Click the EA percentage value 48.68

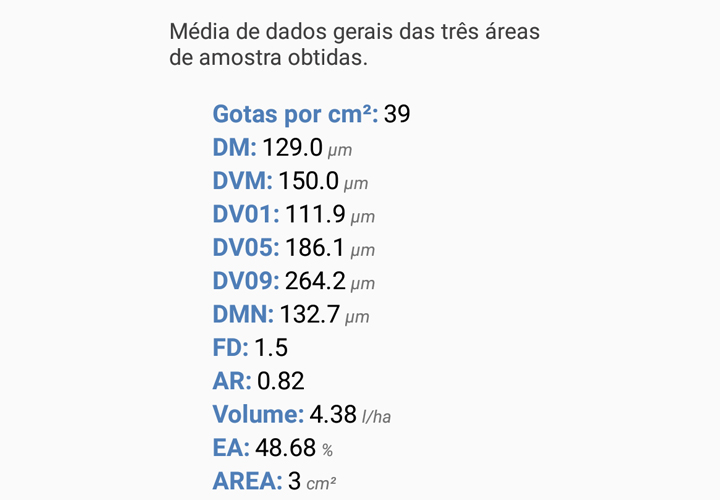pyautogui.click(x=285, y=447)
